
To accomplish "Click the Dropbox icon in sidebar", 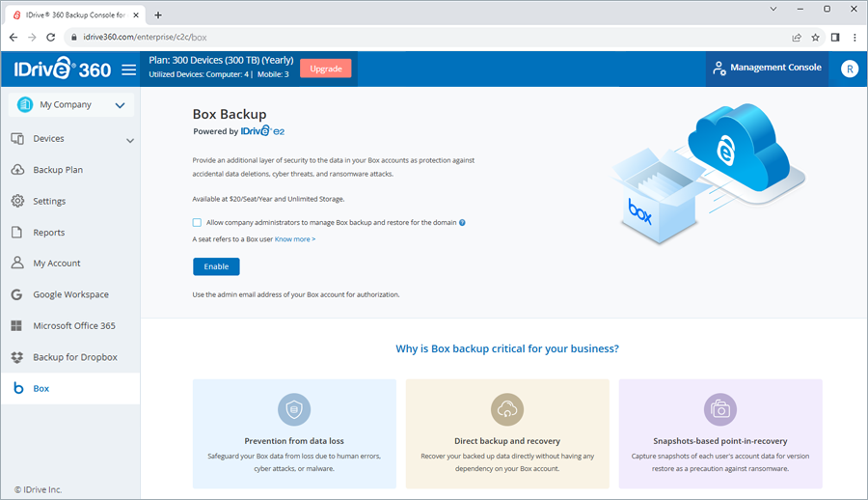I will [x=17, y=357].
